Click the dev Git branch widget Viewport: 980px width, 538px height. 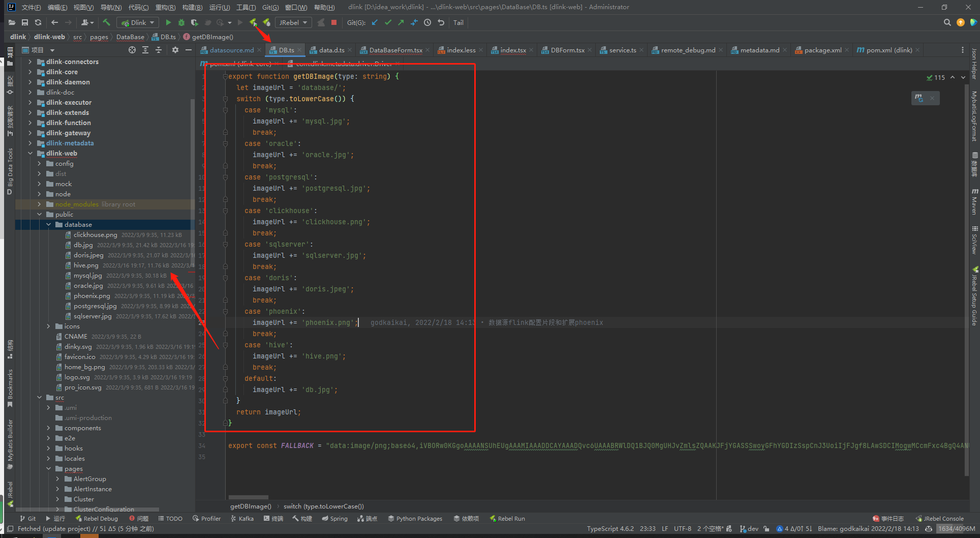coord(749,529)
